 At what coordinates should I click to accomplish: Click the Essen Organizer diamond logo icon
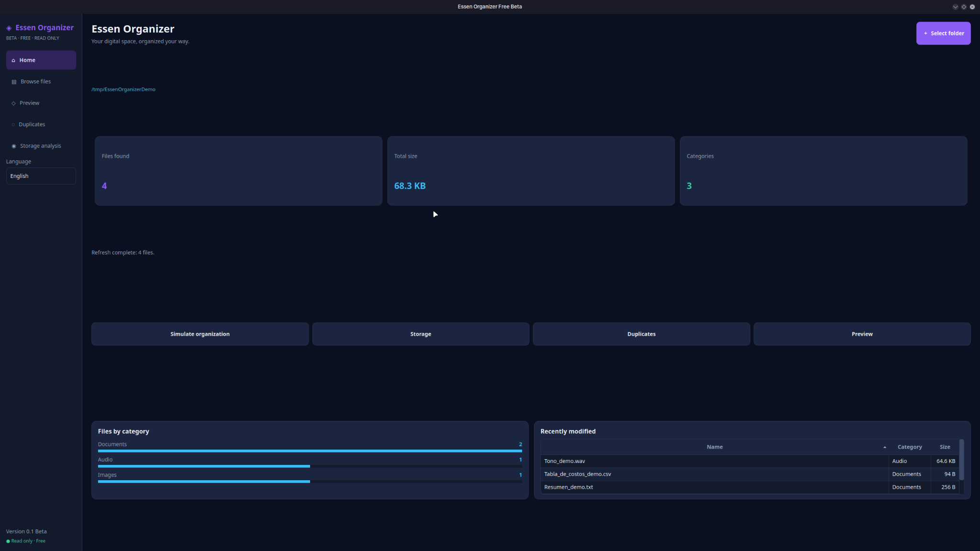pyautogui.click(x=9, y=28)
